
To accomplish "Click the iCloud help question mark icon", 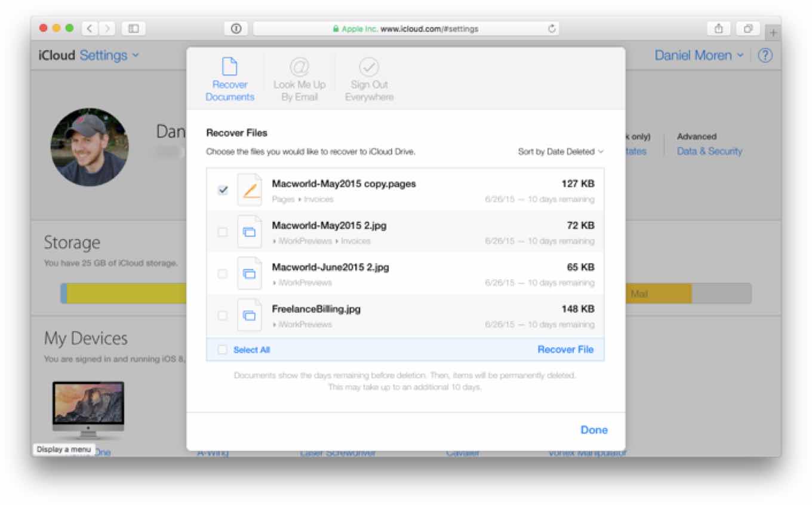I will coord(765,56).
